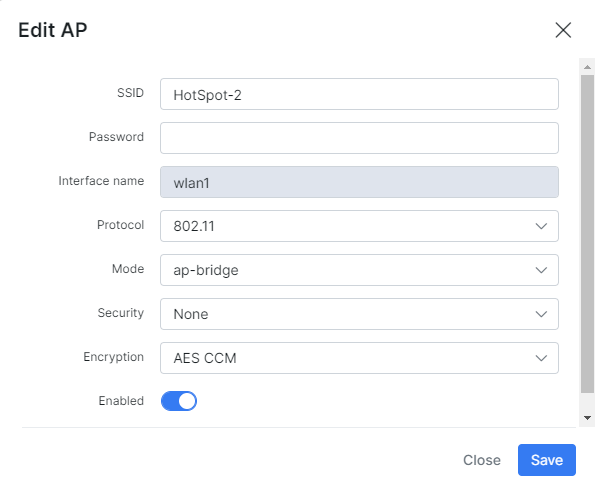Click the chevron arrow in Mode field
Viewport: 595px width, 483px height.
point(541,270)
